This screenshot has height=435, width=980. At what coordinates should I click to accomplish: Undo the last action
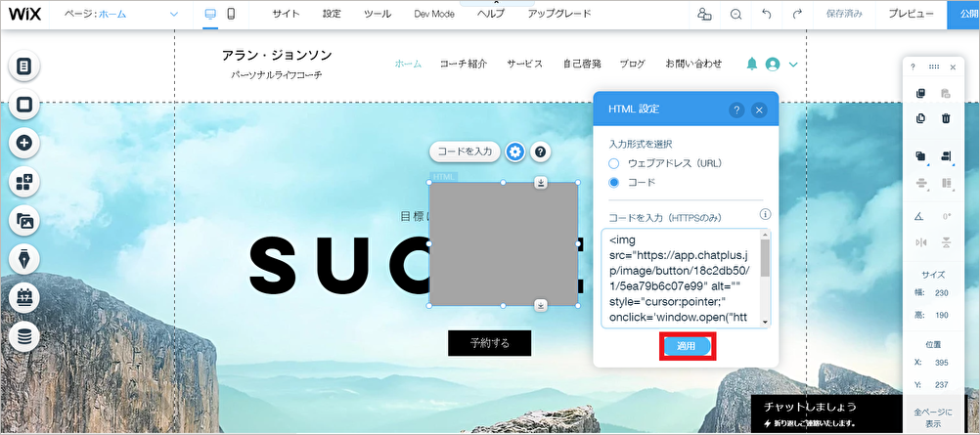(767, 14)
